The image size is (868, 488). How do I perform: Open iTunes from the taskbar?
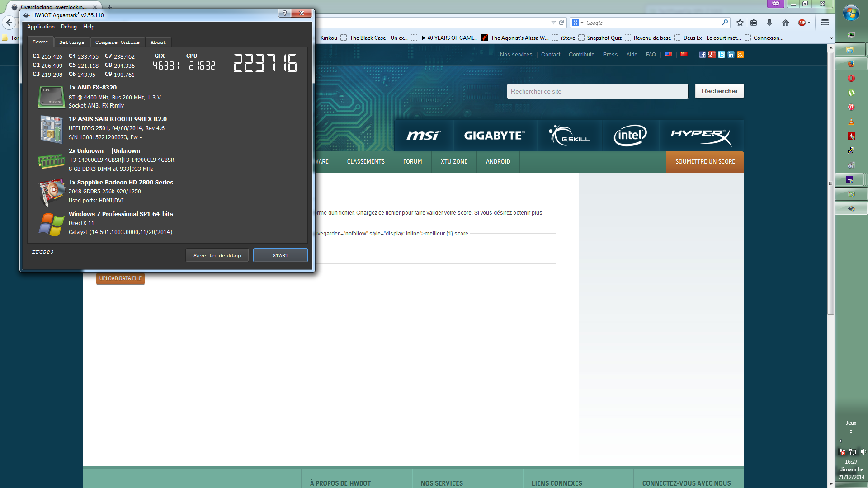tap(851, 107)
